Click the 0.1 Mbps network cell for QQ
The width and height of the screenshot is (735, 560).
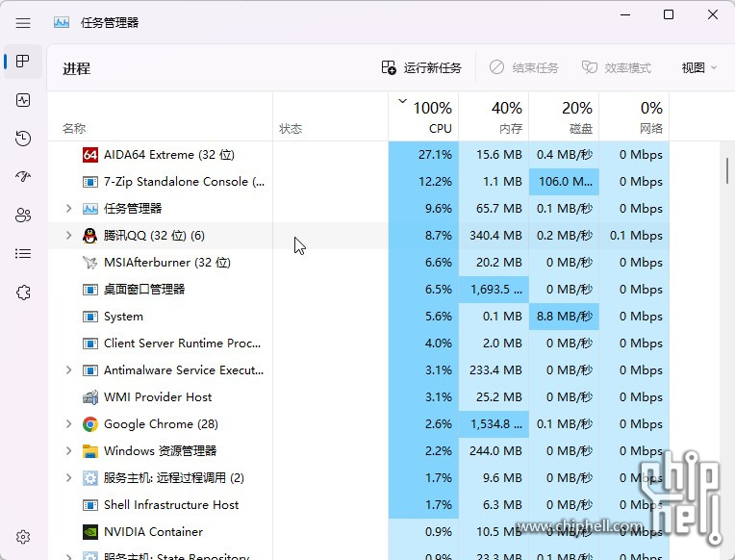pos(634,236)
